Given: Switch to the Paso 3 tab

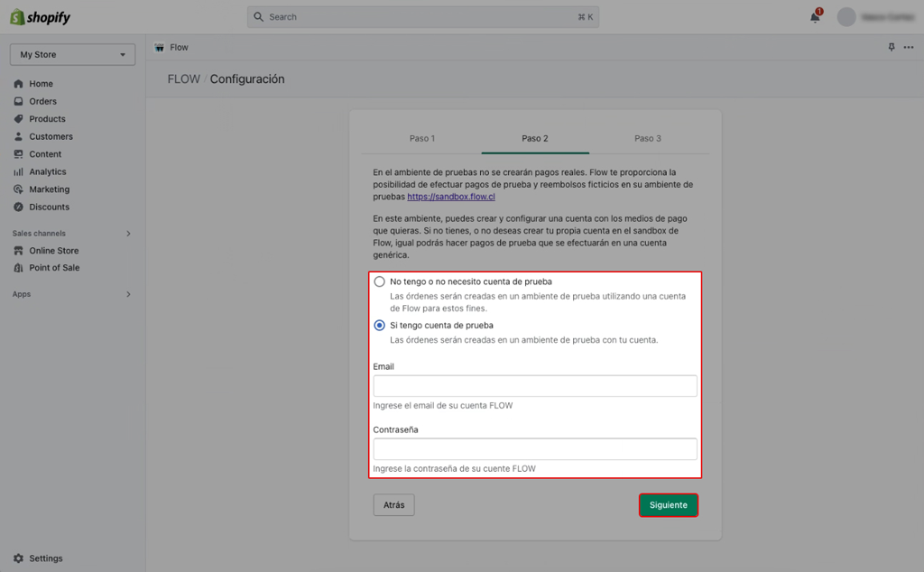Looking at the screenshot, I should point(648,138).
